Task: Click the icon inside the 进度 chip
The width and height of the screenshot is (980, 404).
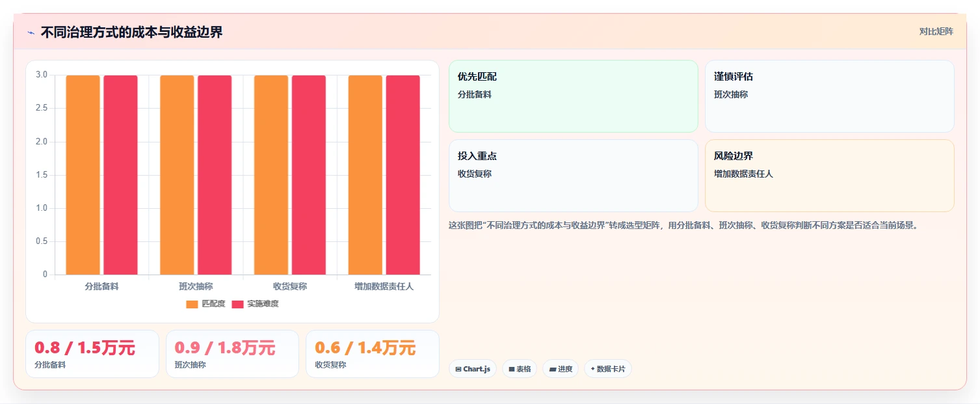Action: pos(553,369)
